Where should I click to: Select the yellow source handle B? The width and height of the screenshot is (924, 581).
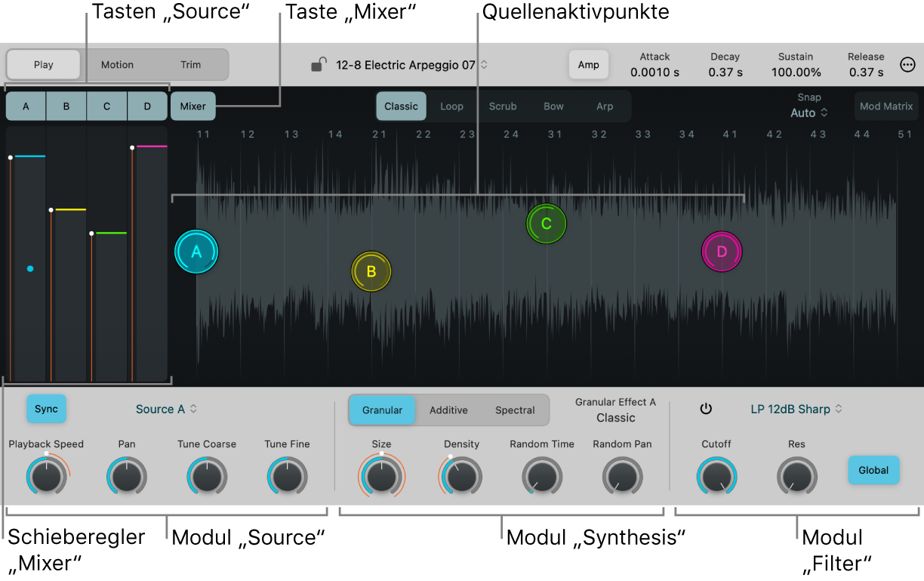tap(371, 271)
